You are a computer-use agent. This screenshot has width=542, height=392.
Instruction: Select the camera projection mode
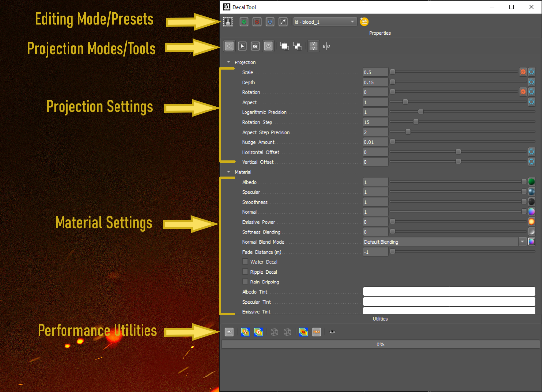click(x=255, y=46)
